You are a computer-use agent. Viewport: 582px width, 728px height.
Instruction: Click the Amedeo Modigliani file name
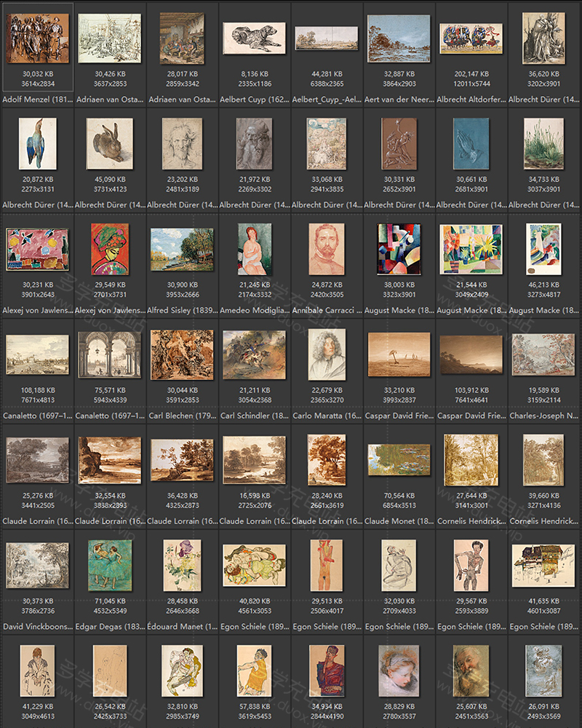tap(254, 310)
